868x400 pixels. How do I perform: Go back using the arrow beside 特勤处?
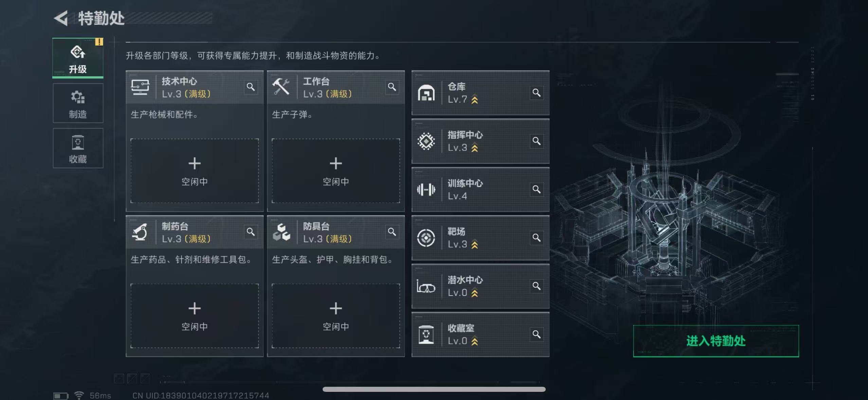pyautogui.click(x=61, y=18)
